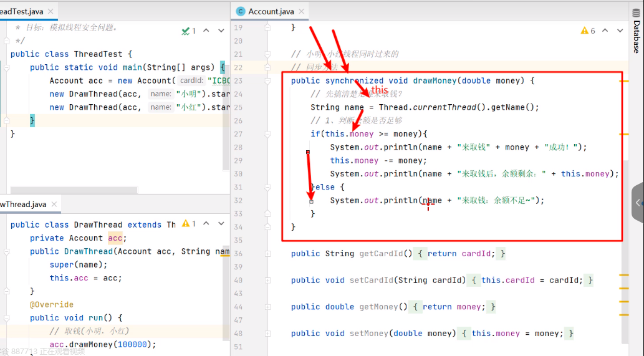Expand the setMoney method fold at line 48
Viewport: 644px width, 356px height.
coord(268,334)
